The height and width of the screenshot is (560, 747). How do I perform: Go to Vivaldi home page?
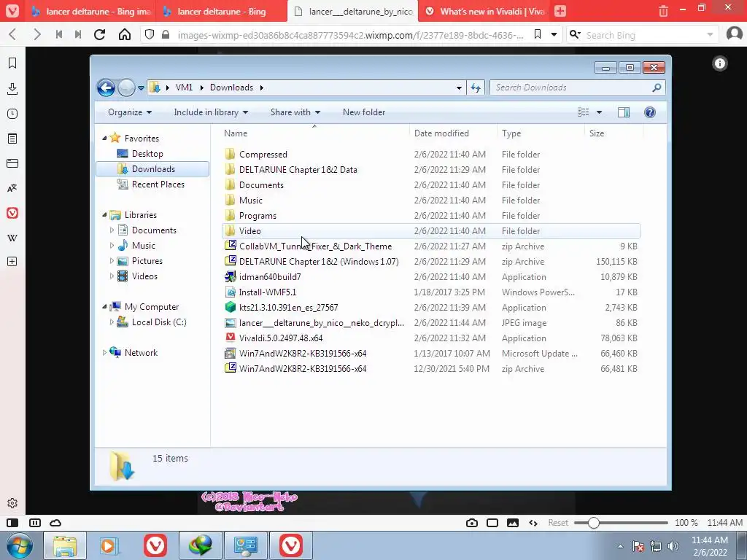[124, 35]
